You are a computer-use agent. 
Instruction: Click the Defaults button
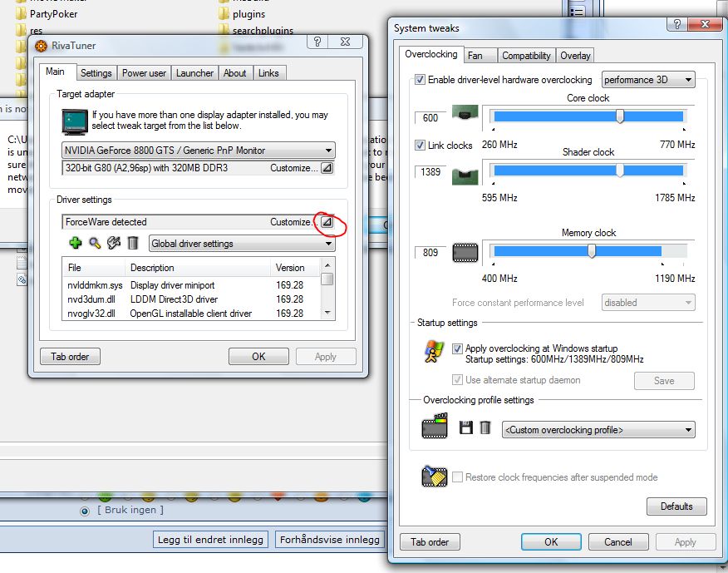[x=676, y=506]
